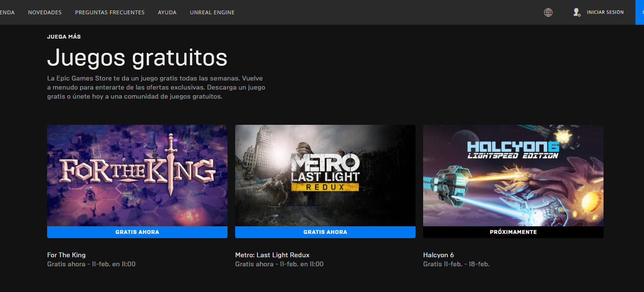
Task: Click free-until date under For The King
Action: click(x=91, y=264)
